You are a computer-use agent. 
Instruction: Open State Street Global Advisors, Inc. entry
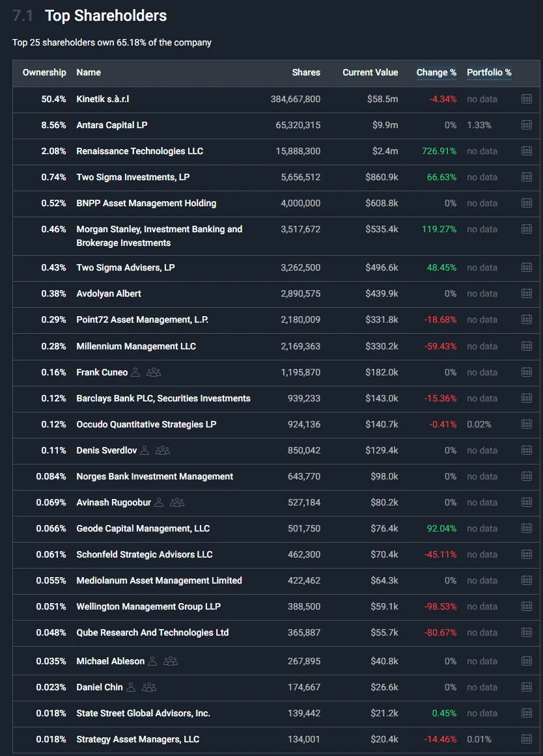[143, 713]
